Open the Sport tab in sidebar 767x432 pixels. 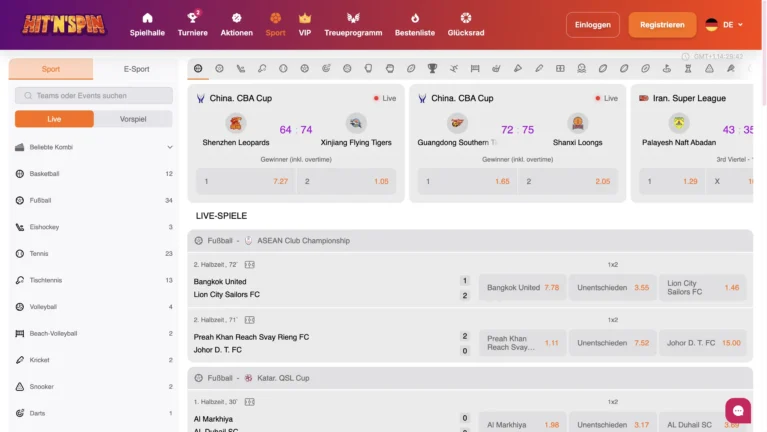click(51, 69)
